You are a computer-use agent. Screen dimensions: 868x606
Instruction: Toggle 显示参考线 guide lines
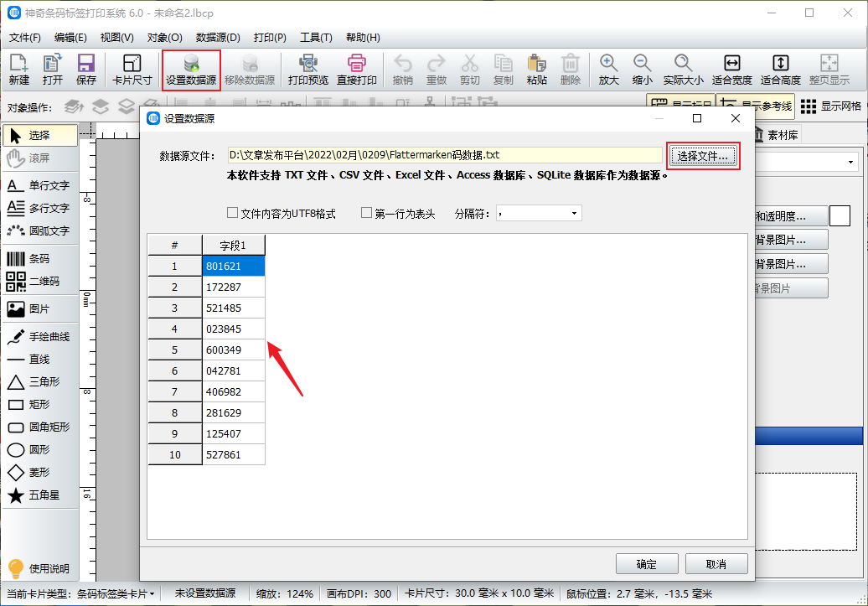point(757,106)
